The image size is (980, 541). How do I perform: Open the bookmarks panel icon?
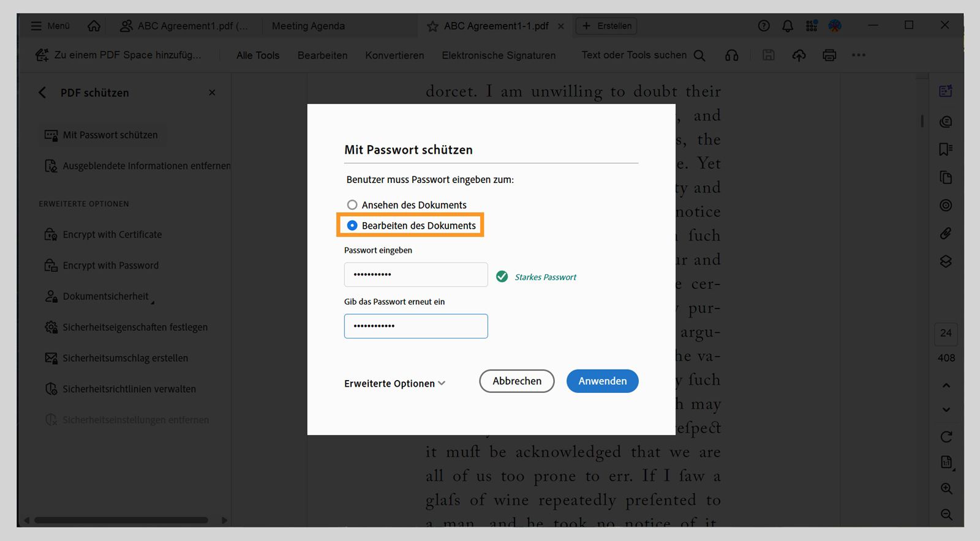946,149
